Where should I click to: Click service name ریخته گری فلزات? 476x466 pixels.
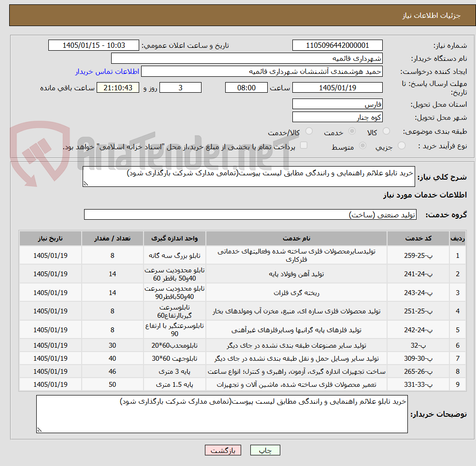[x=296, y=293]
